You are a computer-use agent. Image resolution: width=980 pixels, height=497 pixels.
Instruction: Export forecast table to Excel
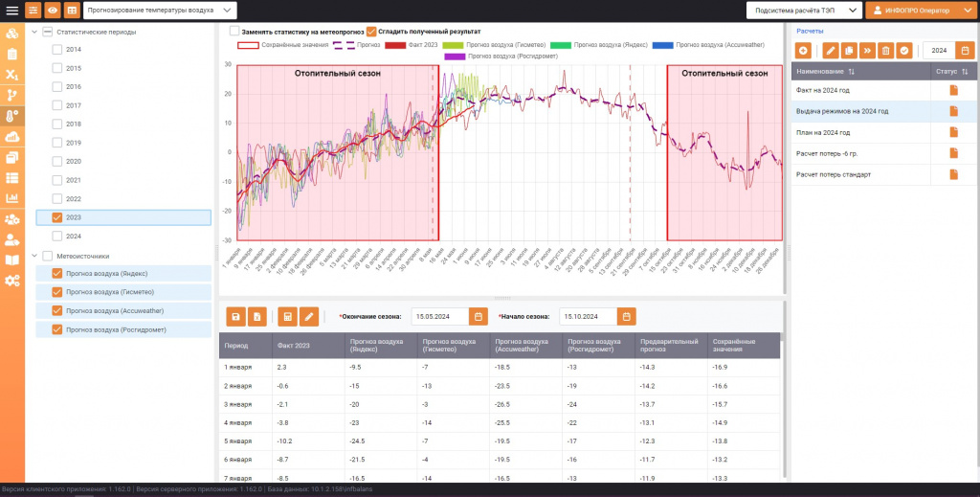point(256,317)
